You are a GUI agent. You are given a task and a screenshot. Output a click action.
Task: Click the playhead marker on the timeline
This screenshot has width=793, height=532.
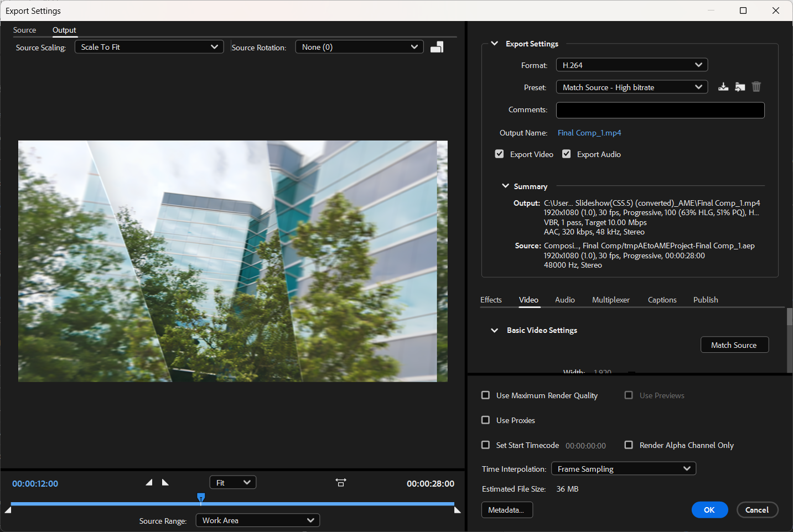click(201, 498)
